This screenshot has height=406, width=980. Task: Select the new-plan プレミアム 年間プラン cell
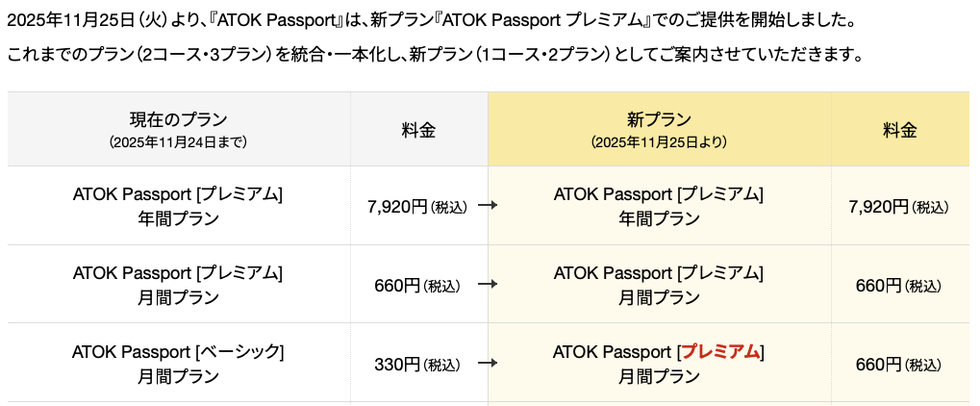coord(659,206)
